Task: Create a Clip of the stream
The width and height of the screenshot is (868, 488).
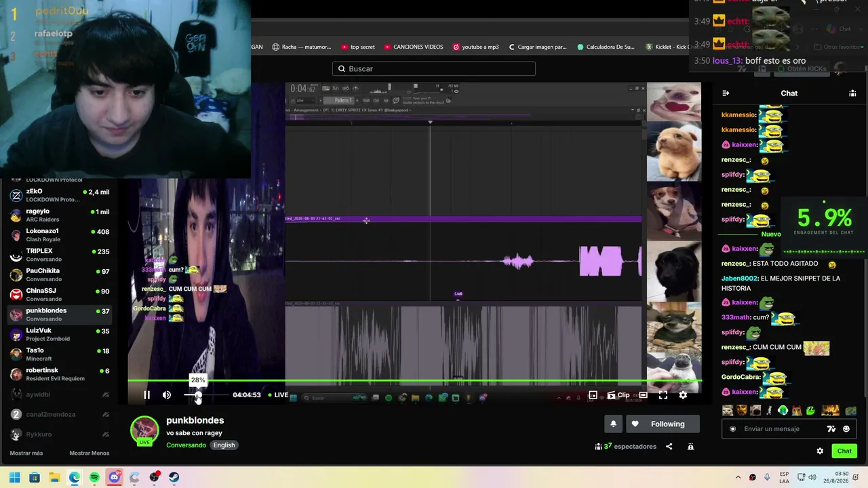Action: (618, 395)
